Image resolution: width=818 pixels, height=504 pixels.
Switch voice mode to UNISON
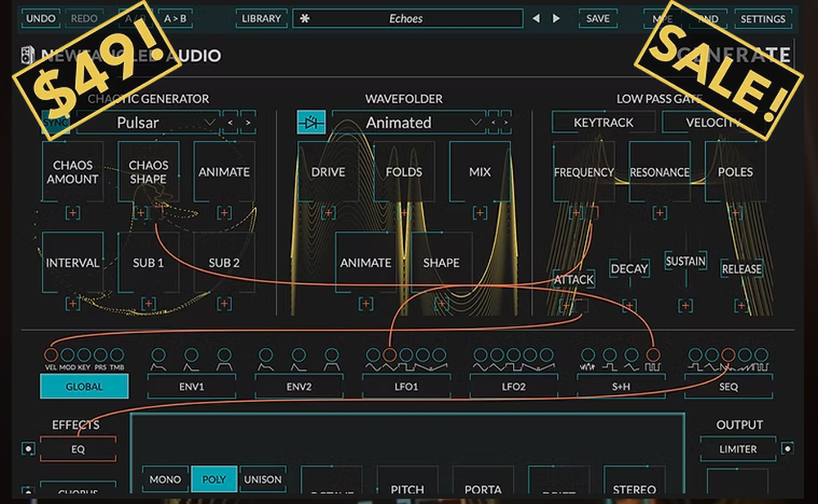pos(263,479)
